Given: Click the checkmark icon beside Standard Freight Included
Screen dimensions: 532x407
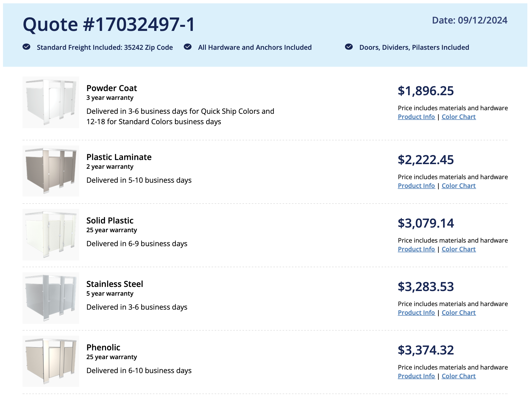Looking at the screenshot, I should click(x=26, y=47).
